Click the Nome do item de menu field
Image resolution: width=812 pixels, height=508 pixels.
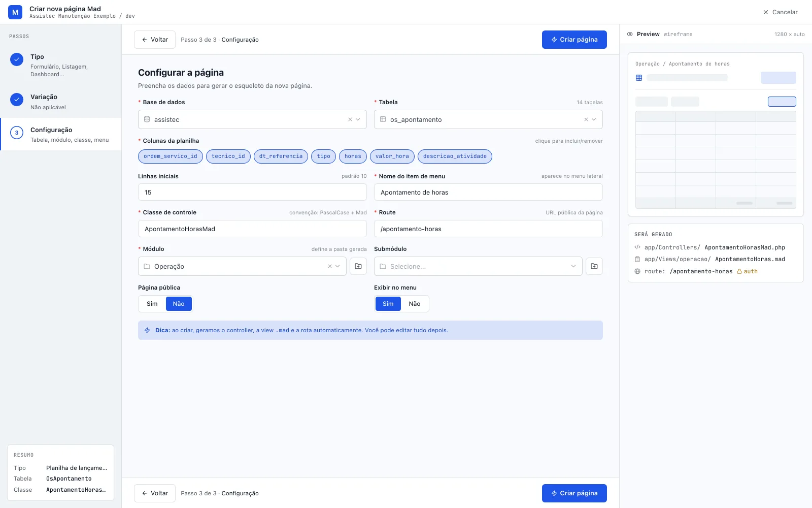[488, 193]
